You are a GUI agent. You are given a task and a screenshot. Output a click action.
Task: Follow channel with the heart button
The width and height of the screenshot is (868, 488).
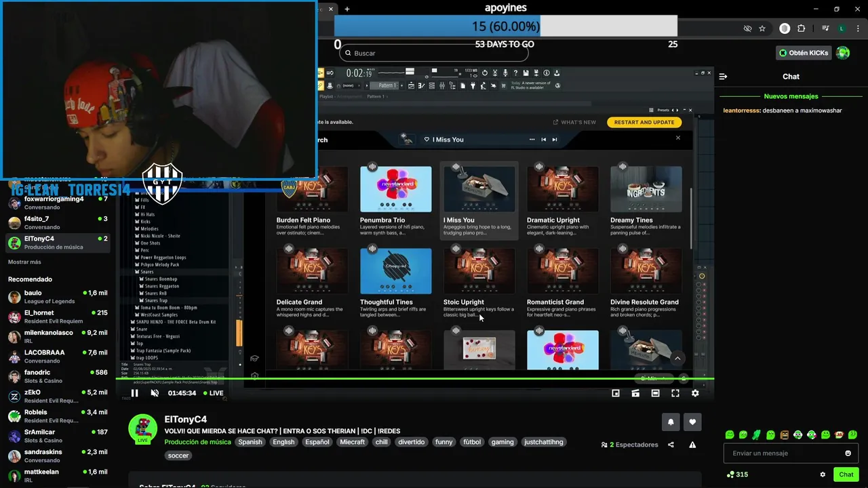click(692, 422)
